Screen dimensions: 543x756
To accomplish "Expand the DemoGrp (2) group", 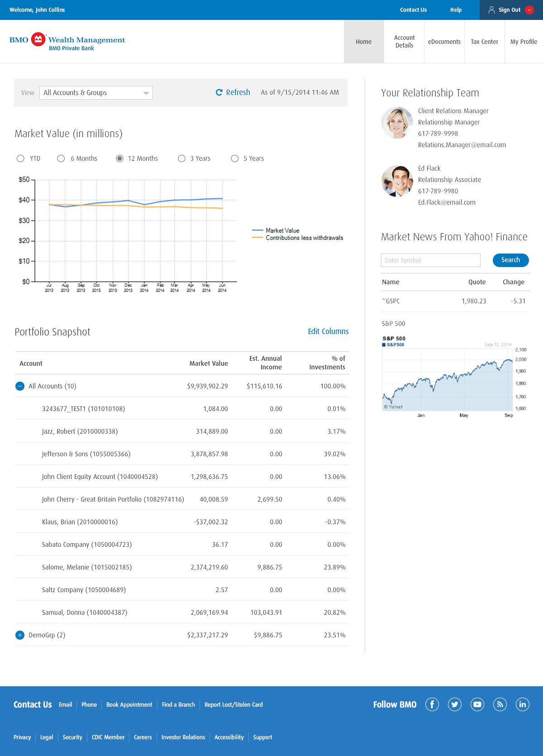I will (20, 635).
